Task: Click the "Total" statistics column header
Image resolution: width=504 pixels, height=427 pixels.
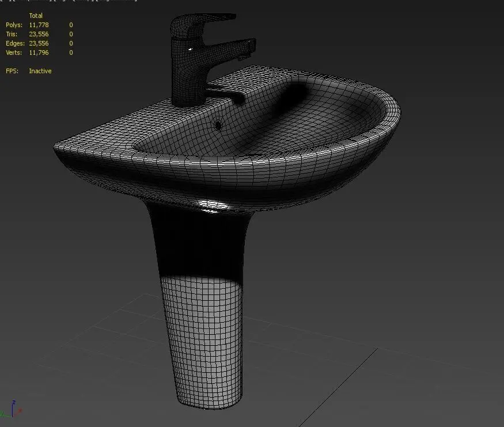Action: coord(36,16)
